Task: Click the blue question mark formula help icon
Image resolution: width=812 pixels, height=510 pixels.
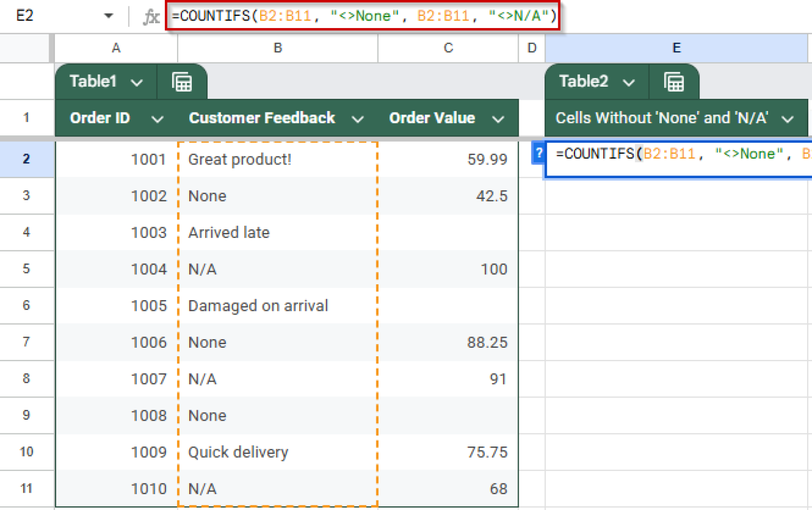Action: 538,154
